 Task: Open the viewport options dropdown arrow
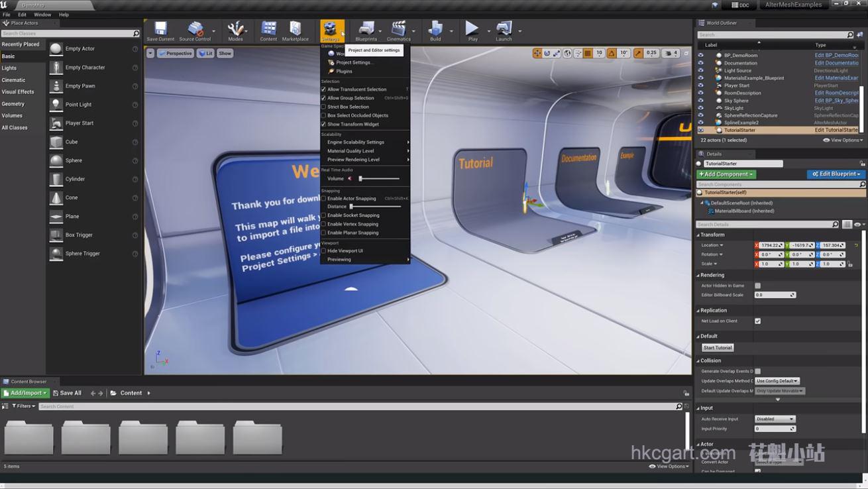coord(150,53)
